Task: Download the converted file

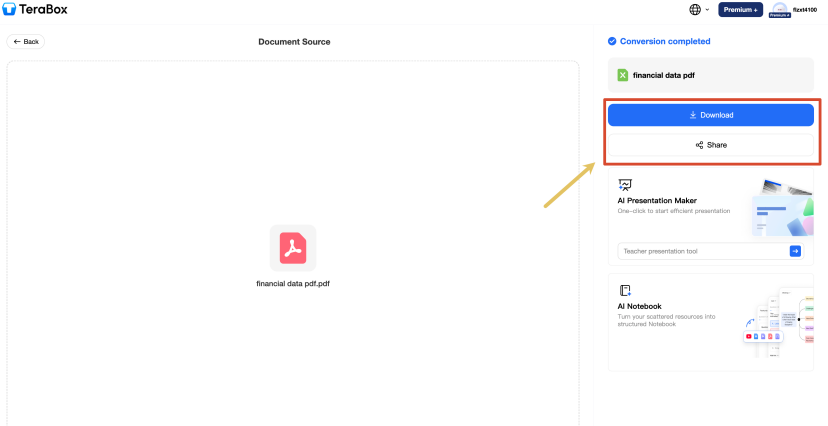Action: [x=711, y=115]
